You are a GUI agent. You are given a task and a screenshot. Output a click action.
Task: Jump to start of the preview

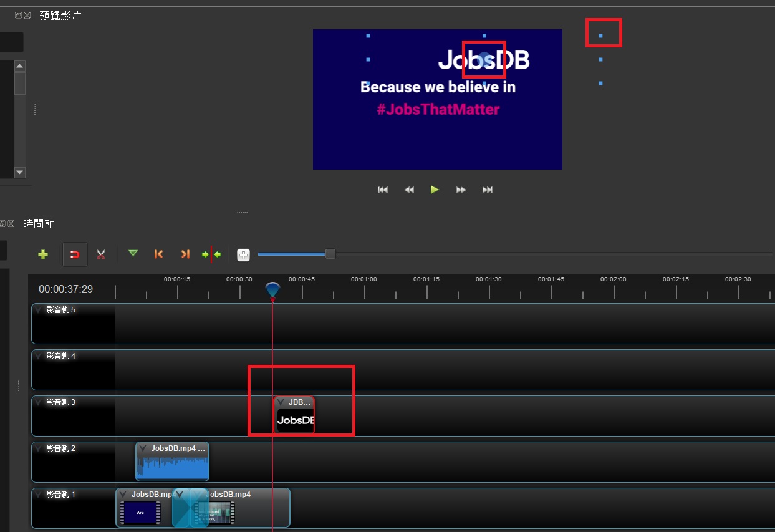(383, 190)
